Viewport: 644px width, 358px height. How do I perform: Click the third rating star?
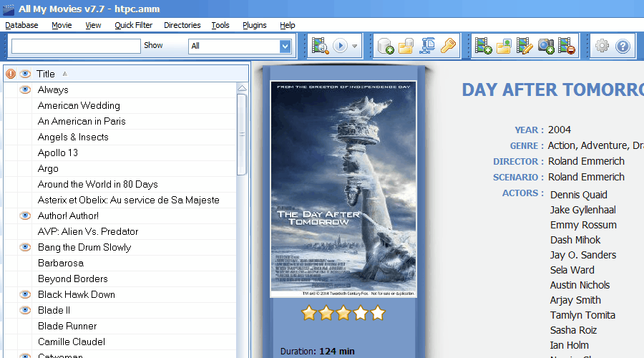click(343, 313)
